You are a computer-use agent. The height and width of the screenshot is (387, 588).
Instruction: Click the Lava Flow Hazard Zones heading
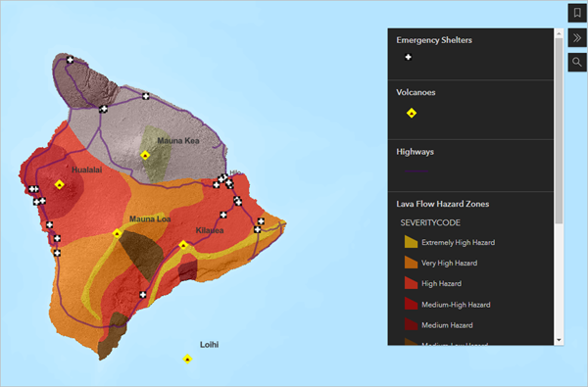click(443, 204)
